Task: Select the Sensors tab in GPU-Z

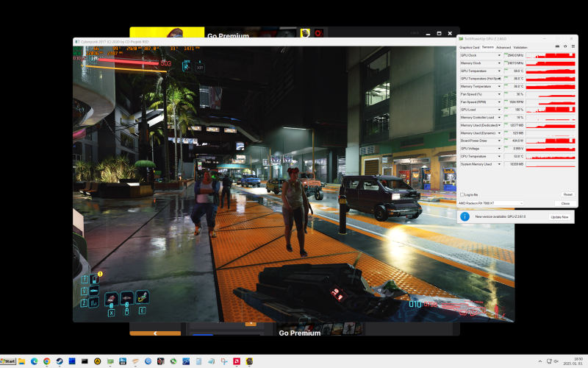Action: click(x=487, y=47)
